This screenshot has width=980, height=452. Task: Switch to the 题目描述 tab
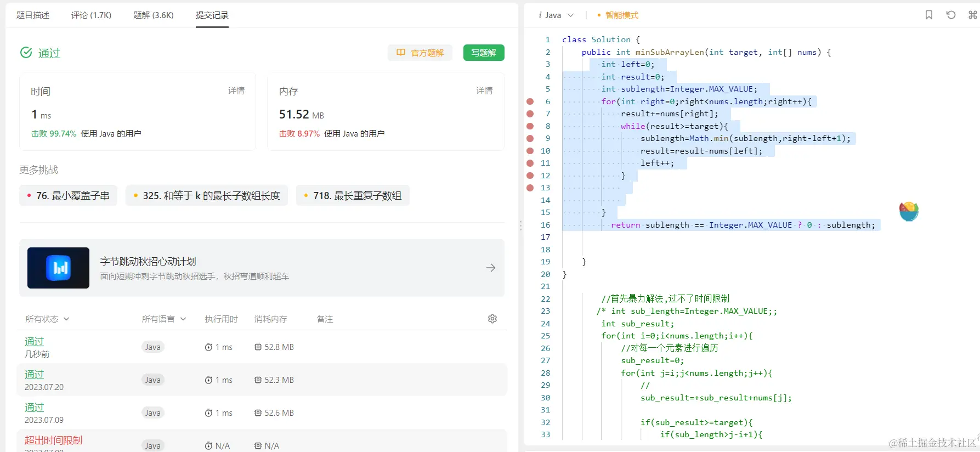click(33, 15)
